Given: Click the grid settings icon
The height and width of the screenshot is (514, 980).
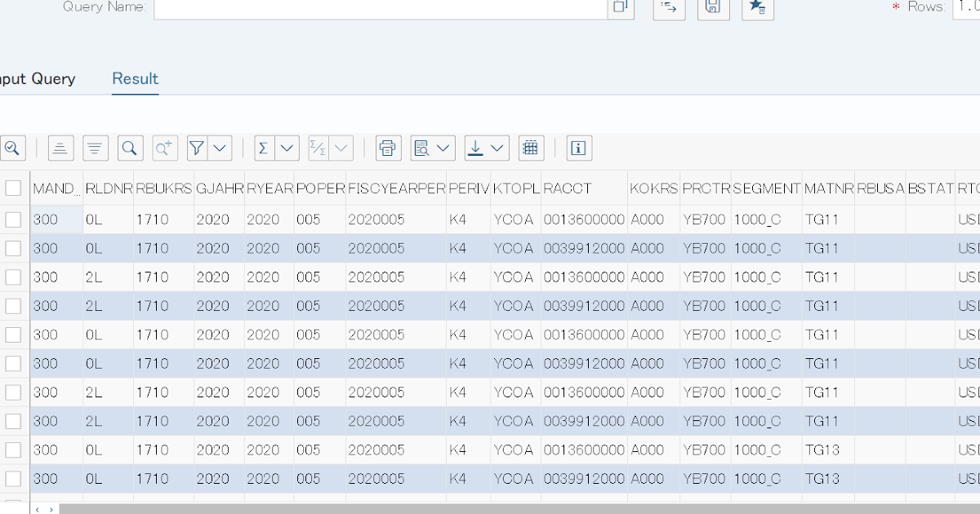Looking at the screenshot, I should click(x=531, y=148).
